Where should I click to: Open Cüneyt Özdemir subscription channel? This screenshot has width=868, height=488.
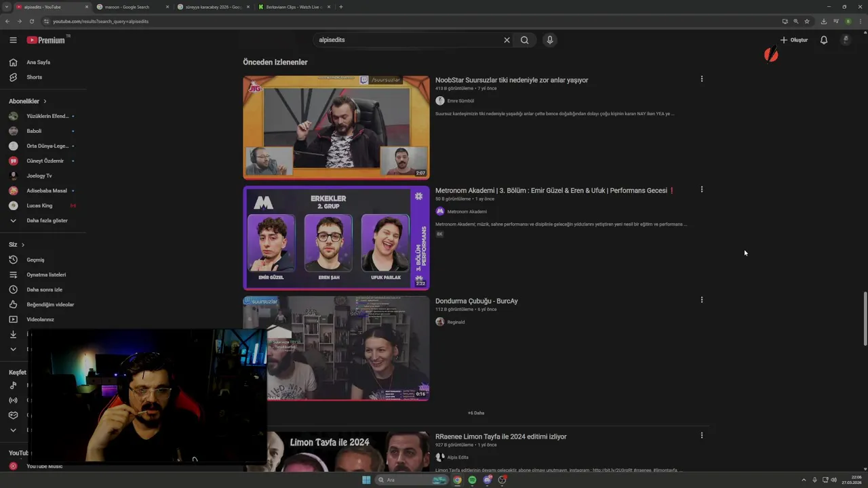tap(43, 161)
